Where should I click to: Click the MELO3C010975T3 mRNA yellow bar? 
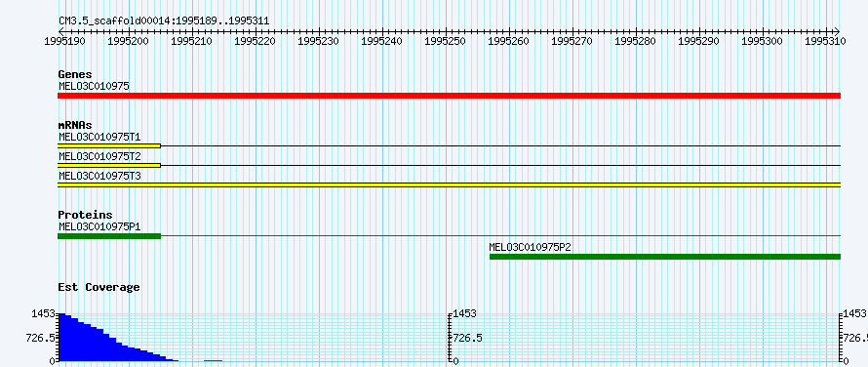449,184
